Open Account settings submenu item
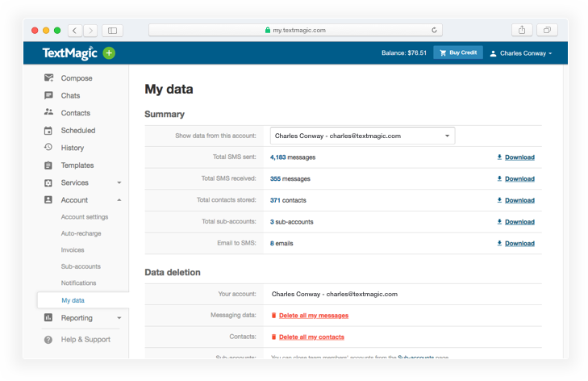 (85, 217)
